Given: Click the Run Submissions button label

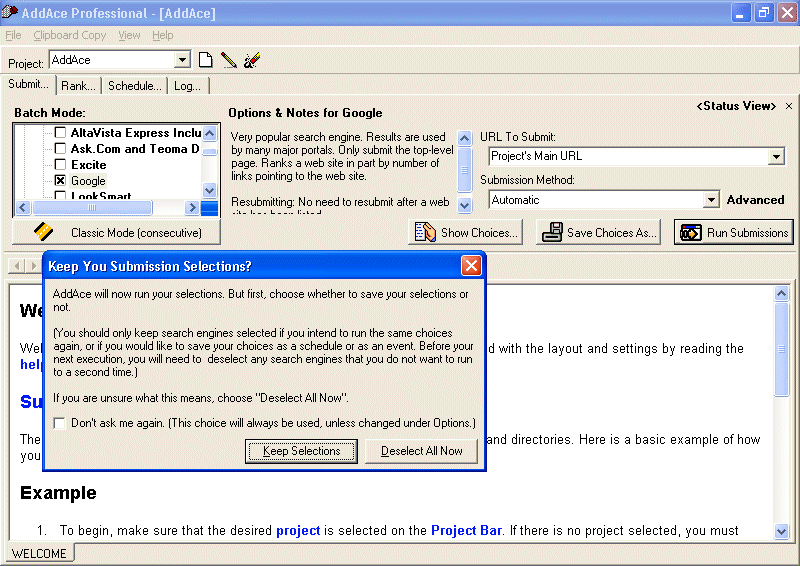Looking at the screenshot, I should 747,233.
